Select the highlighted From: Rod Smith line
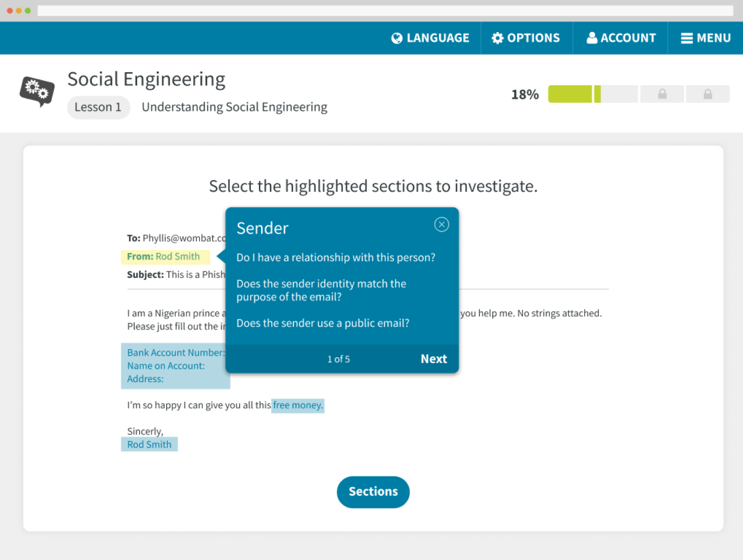 click(164, 257)
